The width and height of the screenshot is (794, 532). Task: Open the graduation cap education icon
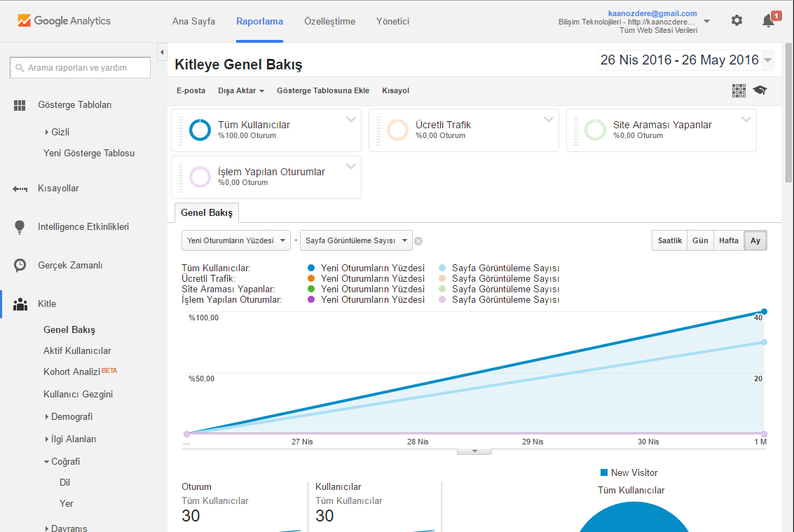760,90
